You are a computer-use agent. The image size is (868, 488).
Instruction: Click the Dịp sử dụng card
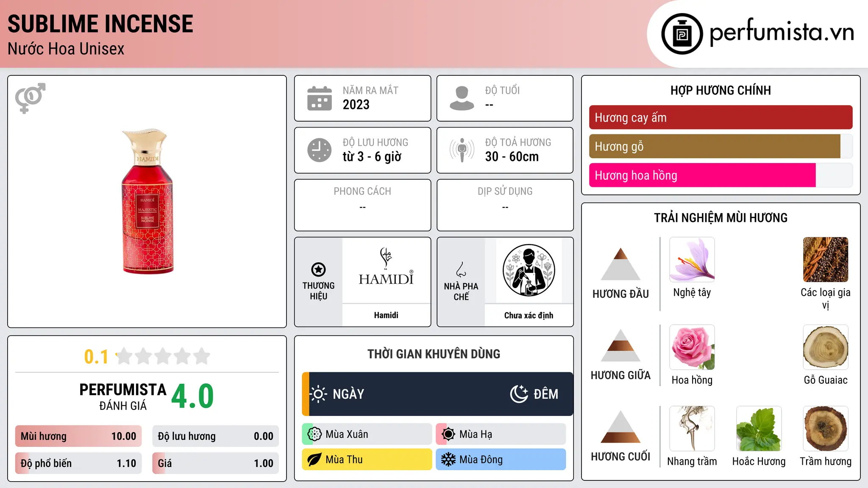505,205
